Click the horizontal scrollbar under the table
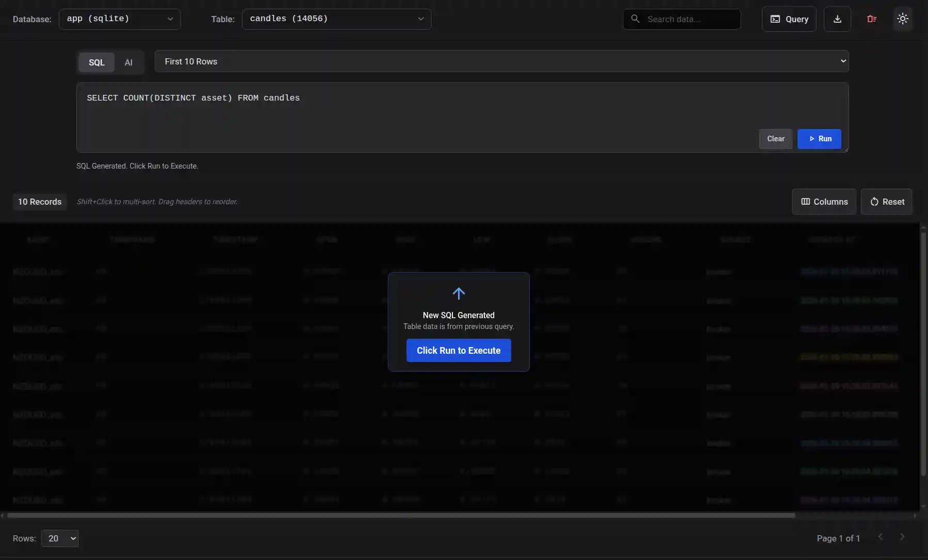The height and width of the screenshot is (560, 928). point(401,515)
